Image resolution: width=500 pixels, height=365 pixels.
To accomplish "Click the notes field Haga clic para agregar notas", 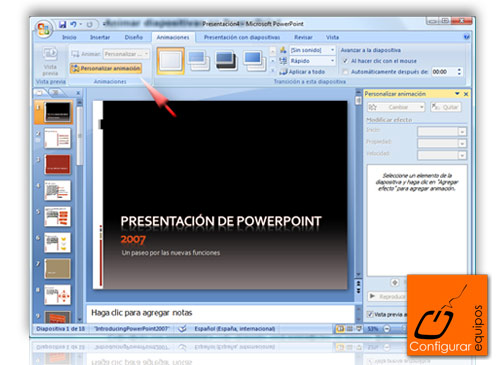I will pyautogui.click(x=220, y=313).
